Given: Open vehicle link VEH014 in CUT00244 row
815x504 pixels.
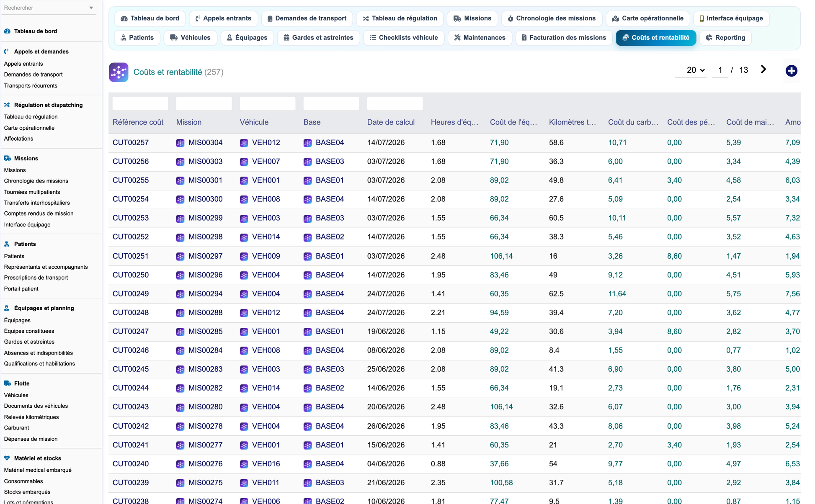Looking at the screenshot, I should (266, 388).
